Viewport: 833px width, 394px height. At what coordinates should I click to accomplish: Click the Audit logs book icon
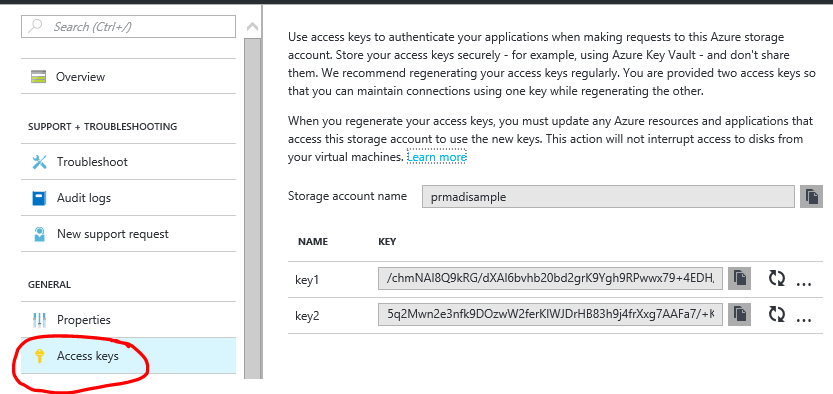point(39,198)
